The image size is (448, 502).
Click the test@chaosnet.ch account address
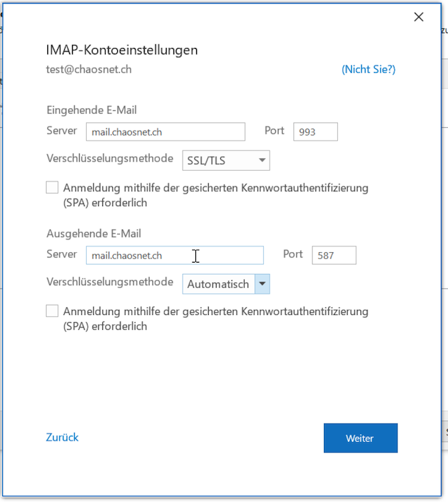(x=89, y=69)
